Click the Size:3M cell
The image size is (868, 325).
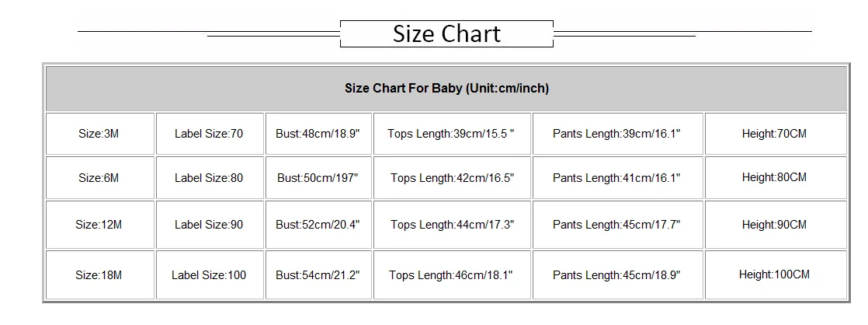click(x=99, y=134)
